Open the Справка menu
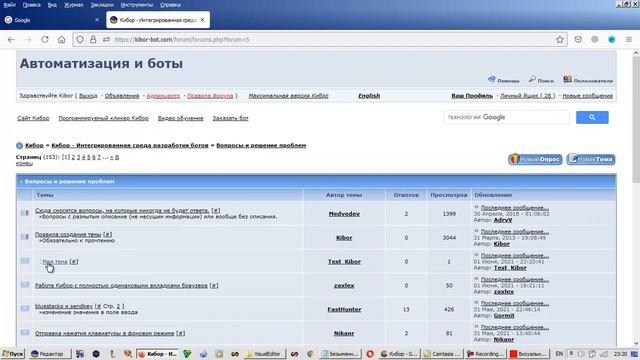Viewport: 640px width, 360px height. (170, 5)
